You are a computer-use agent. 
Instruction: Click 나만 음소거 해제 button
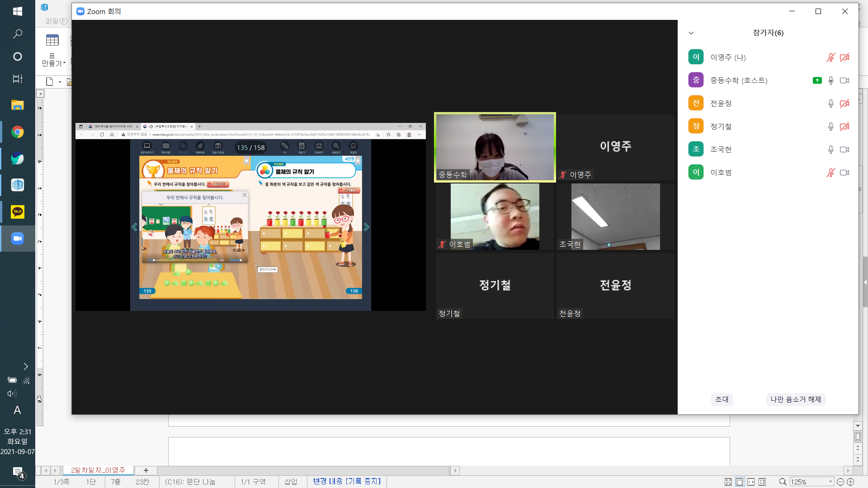point(796,399)
